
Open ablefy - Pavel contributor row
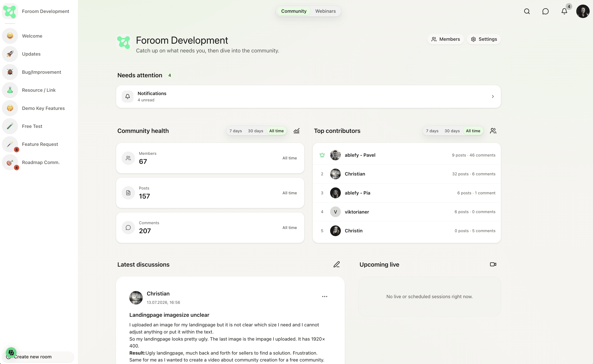click(407, 155)
